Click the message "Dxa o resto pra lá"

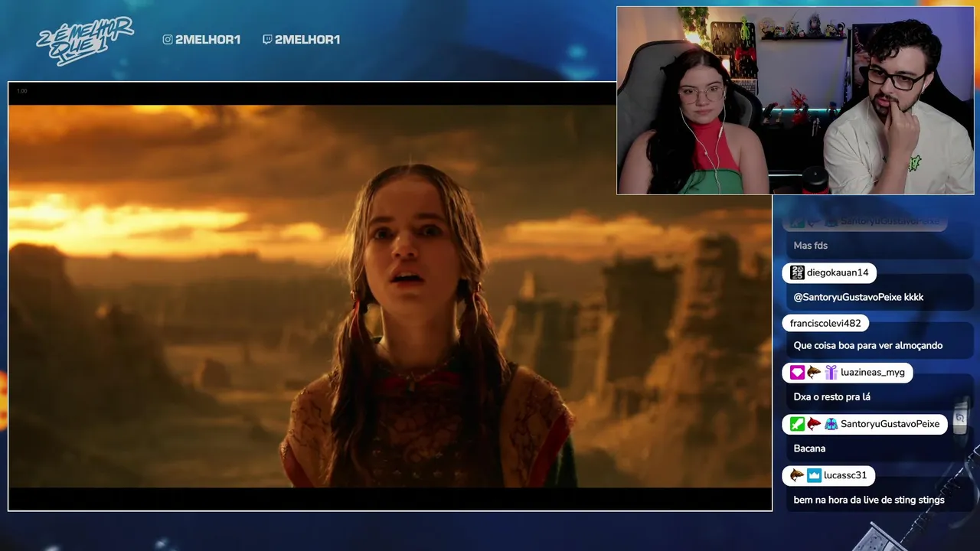click(831, 397)
